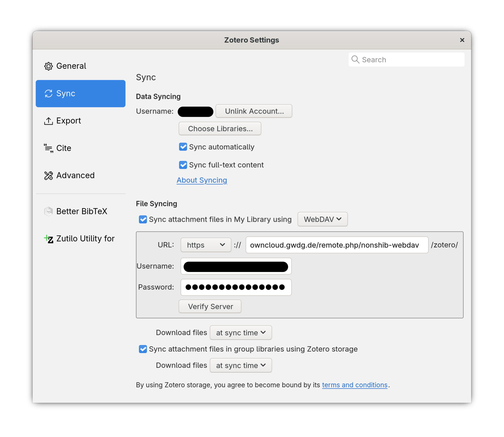Click the Advanced tools icon

coord(48,176)
